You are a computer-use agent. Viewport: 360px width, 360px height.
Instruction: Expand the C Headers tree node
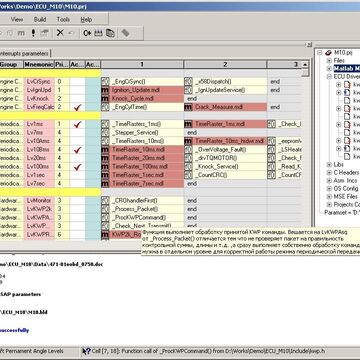pos(329,173)
